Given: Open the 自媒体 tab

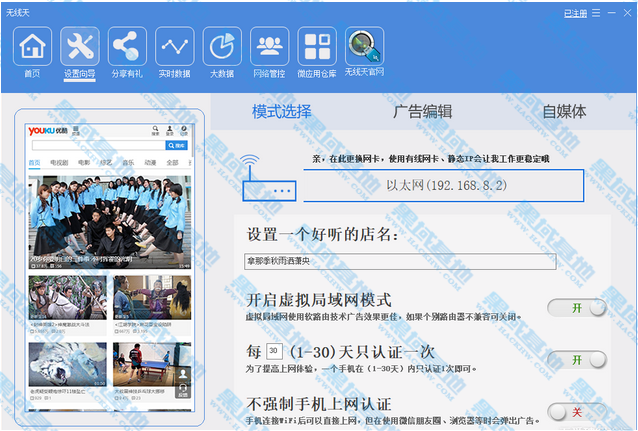Looking at the screenshot, I should pos(564,111).
